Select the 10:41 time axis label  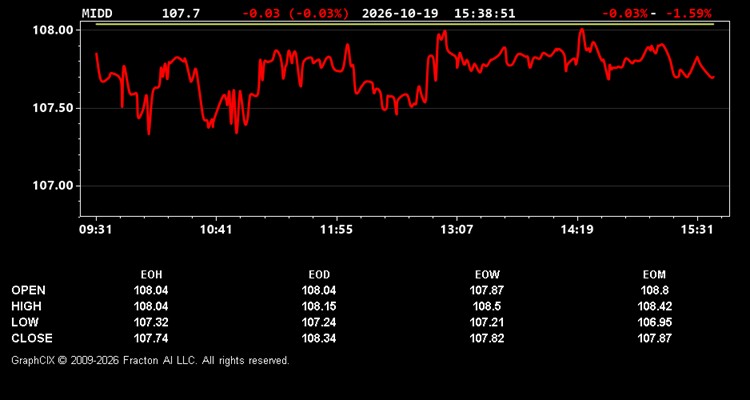pyautogui.click(x=216, y=230)
